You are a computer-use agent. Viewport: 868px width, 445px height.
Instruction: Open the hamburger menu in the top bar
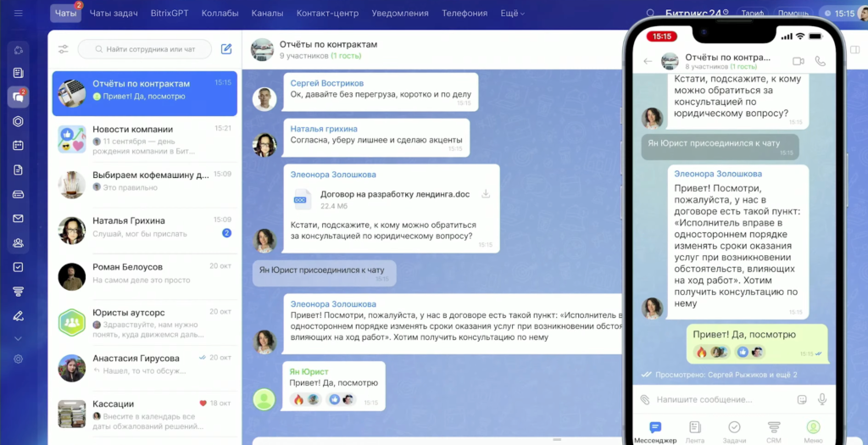click(19, 13)
